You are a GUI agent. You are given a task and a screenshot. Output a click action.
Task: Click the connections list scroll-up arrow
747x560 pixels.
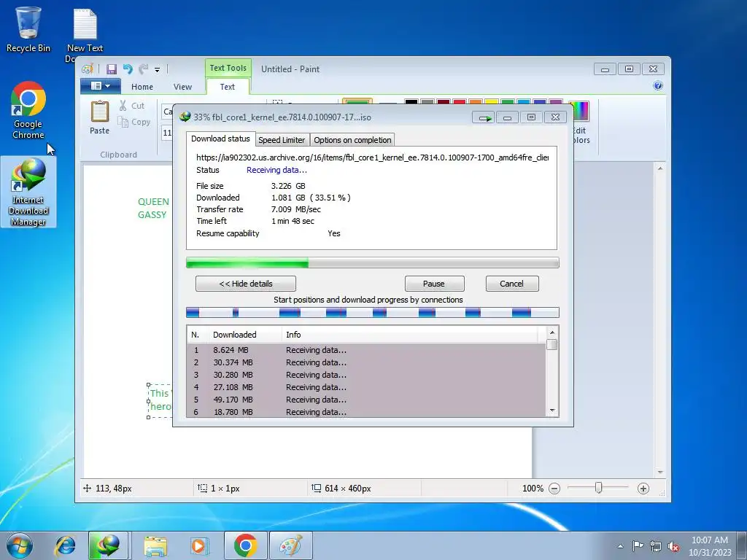[552, 332]
